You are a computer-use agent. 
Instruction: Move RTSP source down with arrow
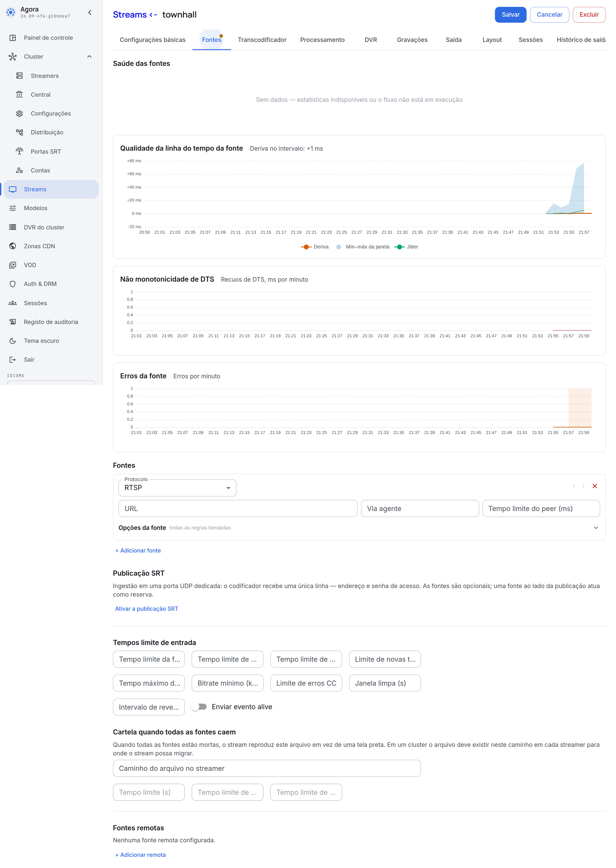[583, 486]
